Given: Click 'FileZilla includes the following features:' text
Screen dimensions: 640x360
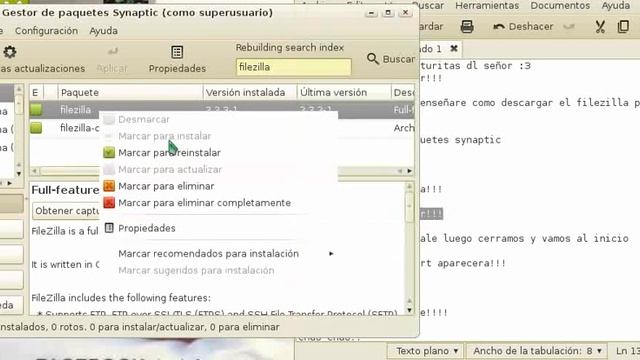Looking at the screenshot, I should (121, 298).
